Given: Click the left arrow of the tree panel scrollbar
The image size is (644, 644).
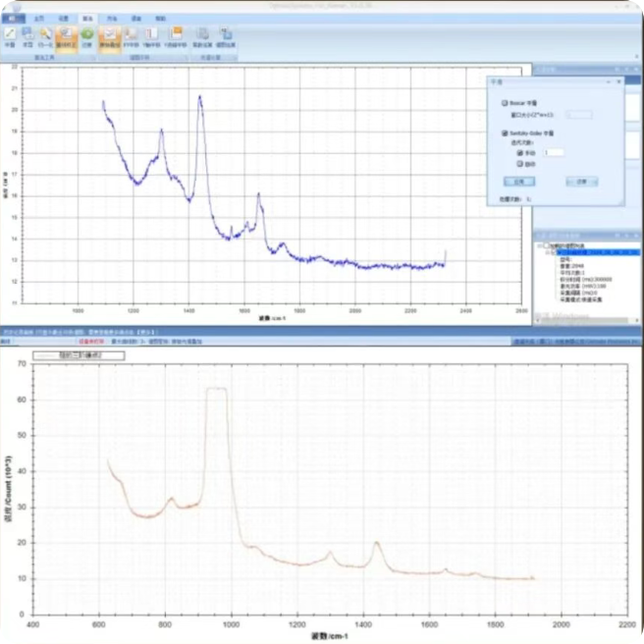Looking at the screenshot, I should pos(538,320).
